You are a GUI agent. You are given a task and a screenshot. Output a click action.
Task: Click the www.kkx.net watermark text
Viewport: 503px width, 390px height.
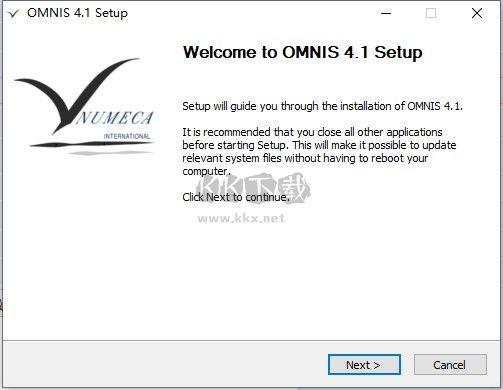pos(241,218)
